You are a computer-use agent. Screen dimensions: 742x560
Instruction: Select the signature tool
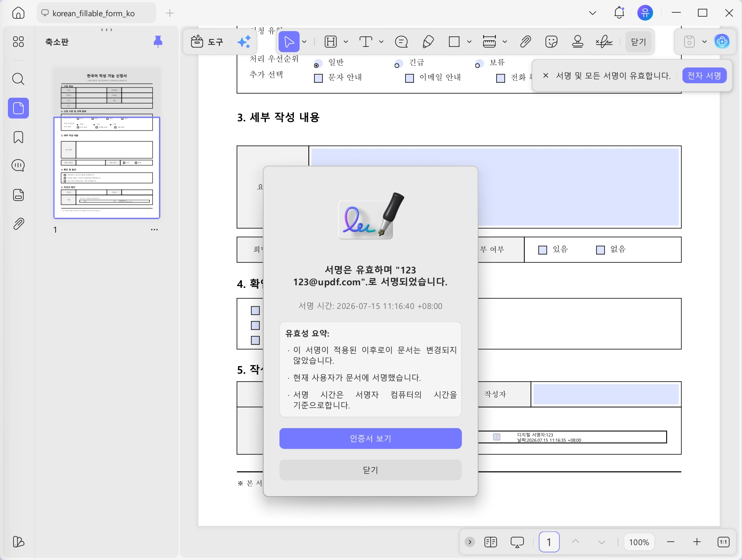(604, 42)
